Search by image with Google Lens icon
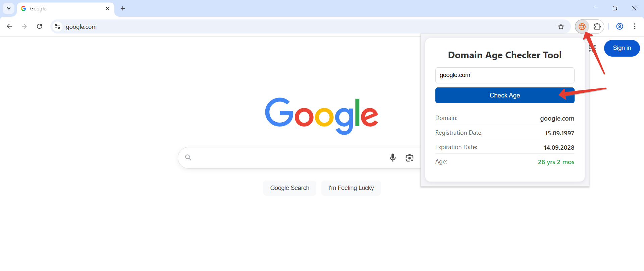The height and width of the screenshot is (271, 644). [x=409, y=158]
